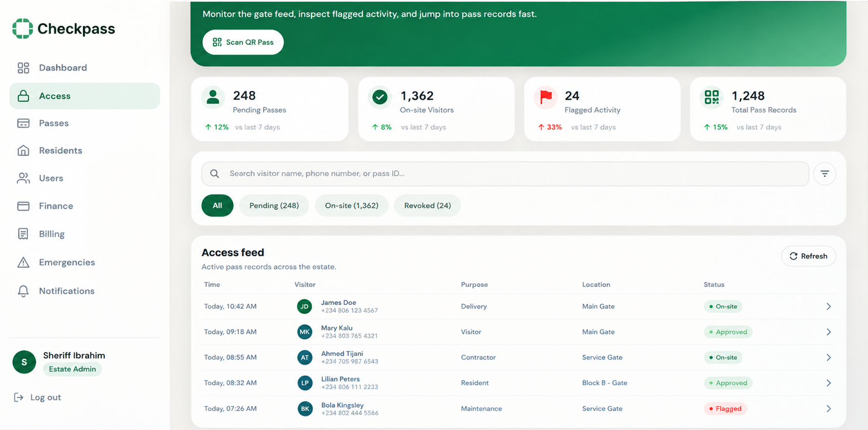This screenshot has height=430, width=868.
Task: Switch to the Revoked (24) tab
Action: [427, 206]
